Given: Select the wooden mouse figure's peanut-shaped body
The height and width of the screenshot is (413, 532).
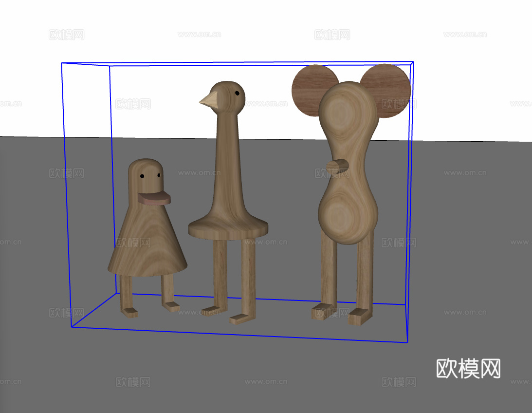Looking at the screenshot, I should coord(349,163).
